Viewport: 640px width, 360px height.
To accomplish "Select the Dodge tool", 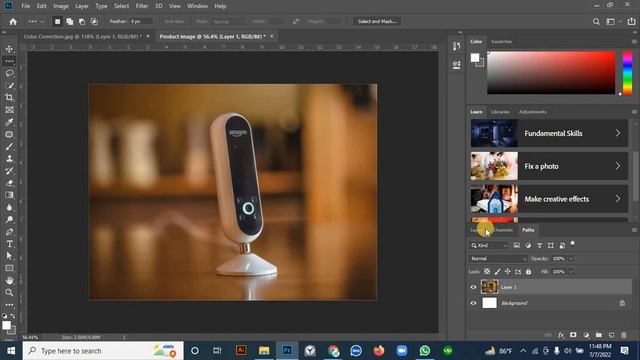I will (x=9, y=220).
